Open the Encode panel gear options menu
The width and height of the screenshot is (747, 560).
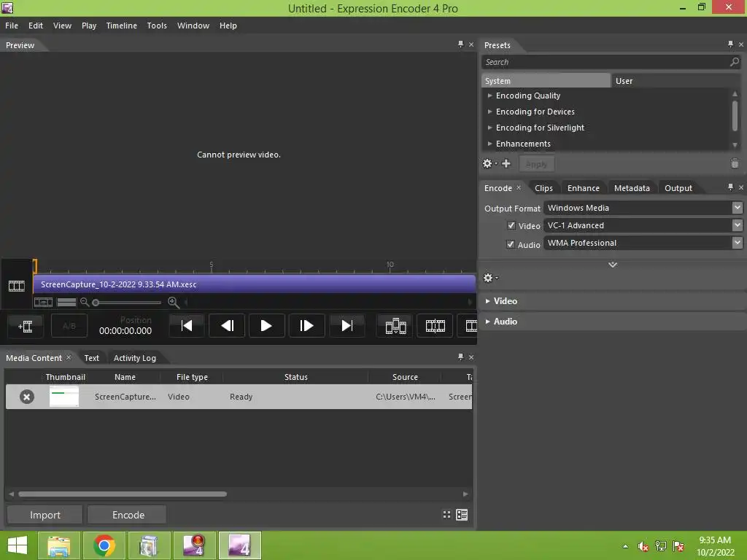(490, 278)
